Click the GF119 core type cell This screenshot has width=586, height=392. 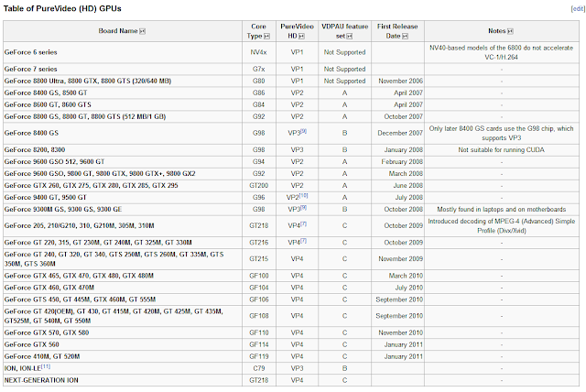258,357
